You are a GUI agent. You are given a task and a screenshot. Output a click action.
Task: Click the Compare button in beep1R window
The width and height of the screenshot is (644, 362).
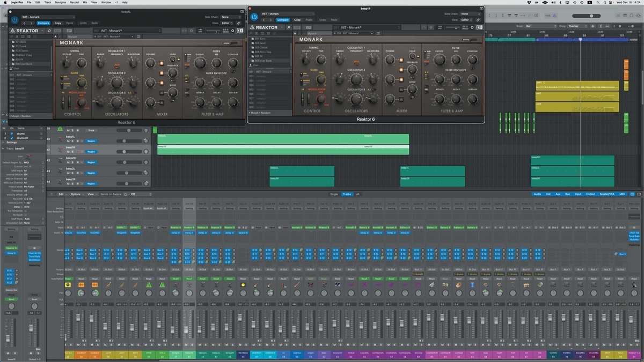[283, 20]
